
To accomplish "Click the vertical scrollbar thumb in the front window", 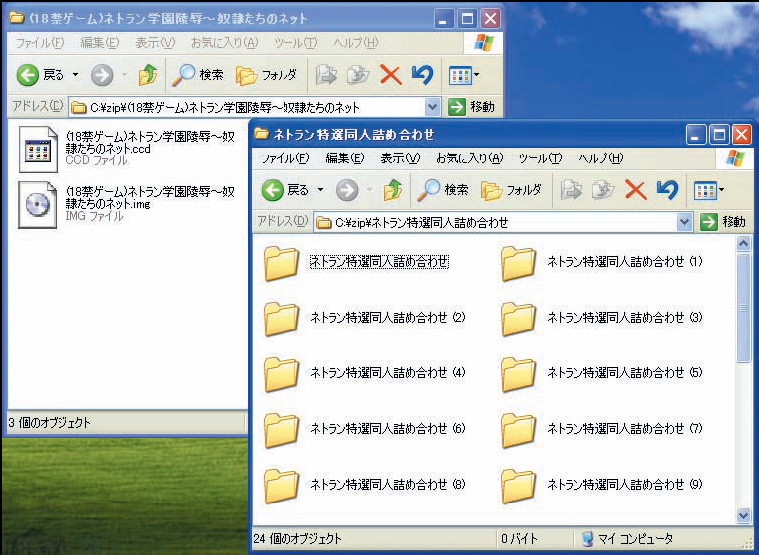I will pyautogui.click(x=744, y=307).
